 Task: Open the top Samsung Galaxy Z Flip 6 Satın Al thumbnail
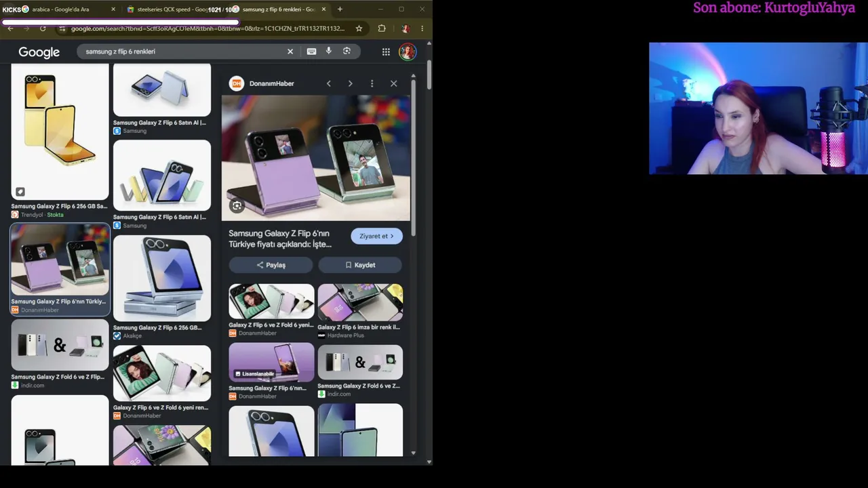click(162, 90)
